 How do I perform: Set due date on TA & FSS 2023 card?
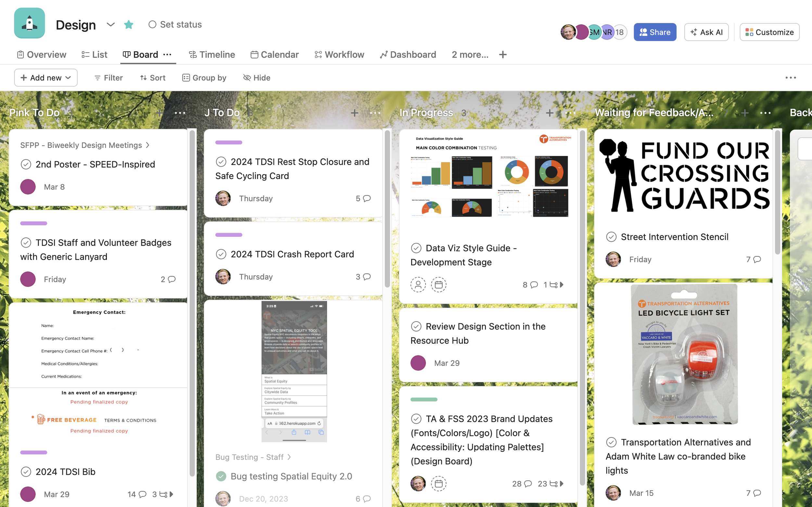(x=438, y=484)
